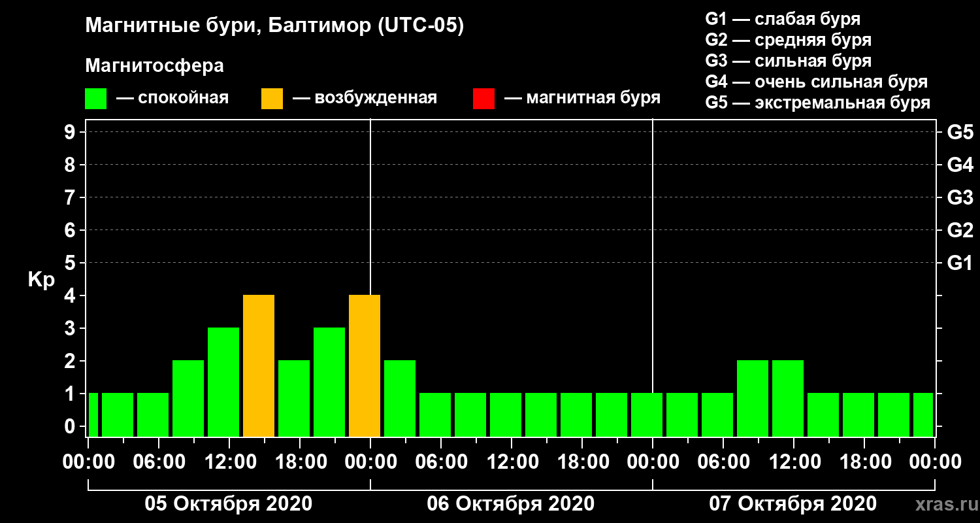The width and height of the screenshot is (980, 523).
Task: Click the 'Магнитосфера' legend heading
Action: click(154, 66)
